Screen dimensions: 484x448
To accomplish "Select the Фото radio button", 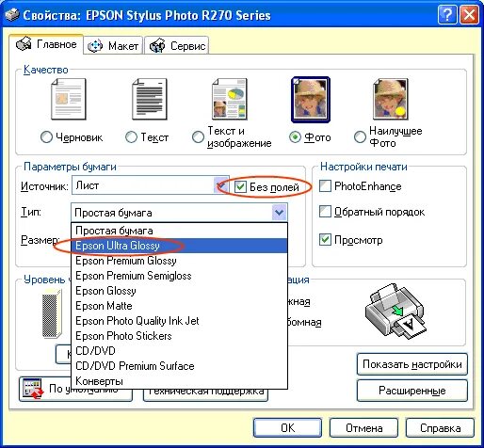I will coord(295,137).
